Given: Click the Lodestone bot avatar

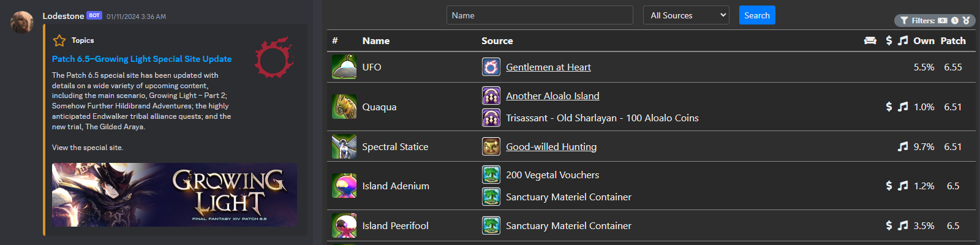Looking at the screenshot, I should [x=23, y=22].
